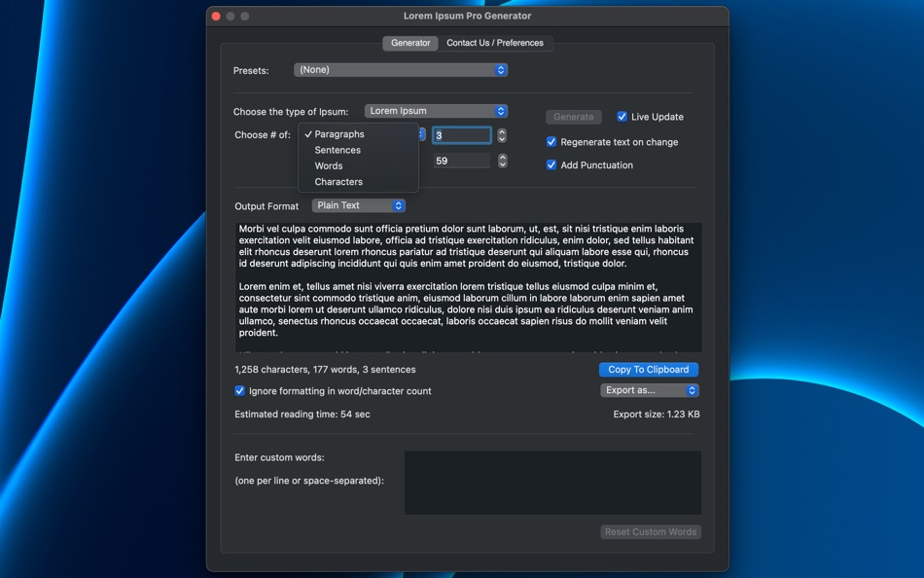
Task: Open the Export as... dropdown
Action: 650,389
